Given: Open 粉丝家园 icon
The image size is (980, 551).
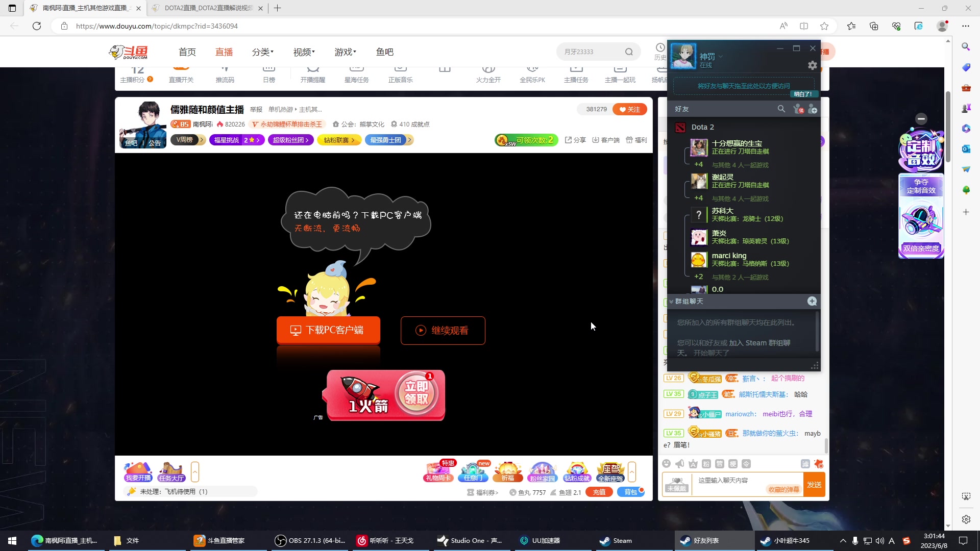Looking at the screenshot, I should coord(542,471).
